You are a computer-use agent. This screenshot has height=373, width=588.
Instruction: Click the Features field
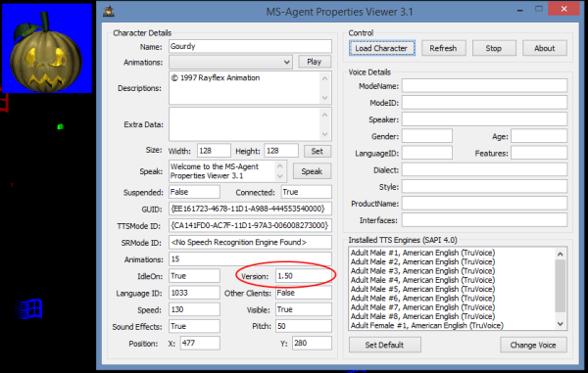(539, 153)
